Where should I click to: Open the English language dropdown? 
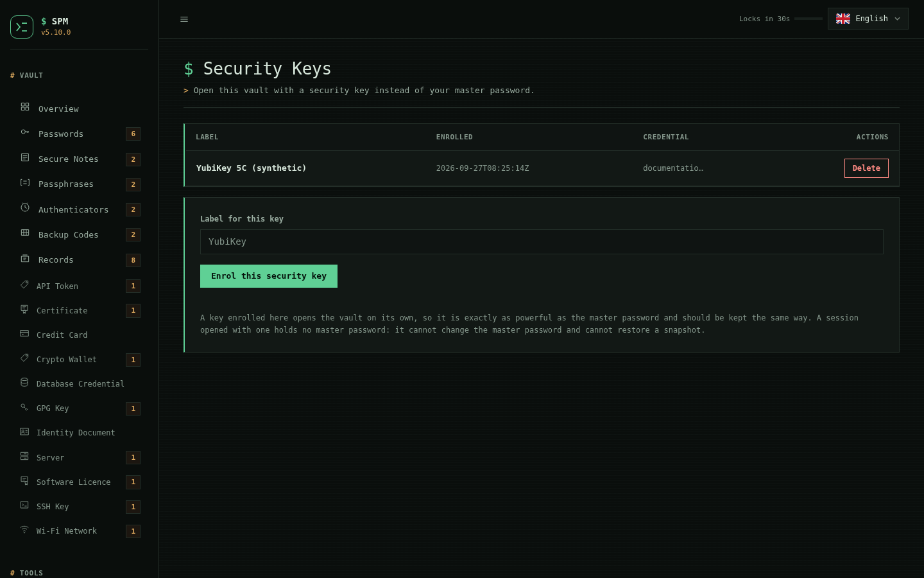[868, 19]
